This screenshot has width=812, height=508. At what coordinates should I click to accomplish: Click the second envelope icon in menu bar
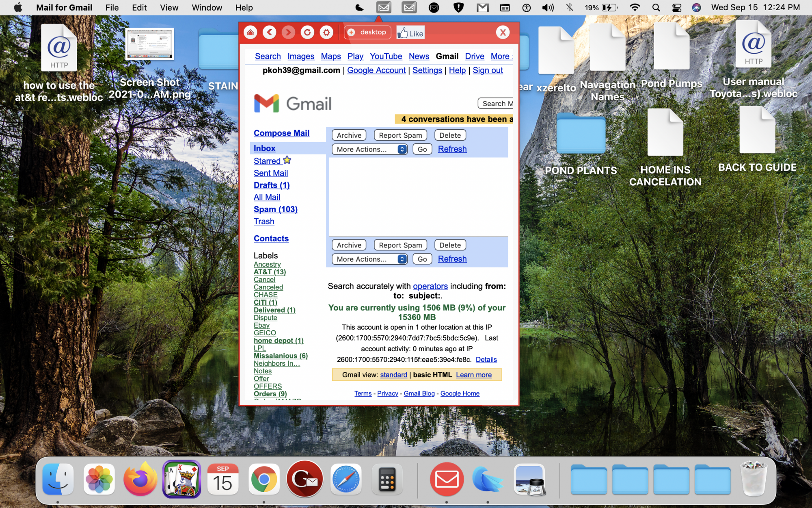tap(409, 7)
